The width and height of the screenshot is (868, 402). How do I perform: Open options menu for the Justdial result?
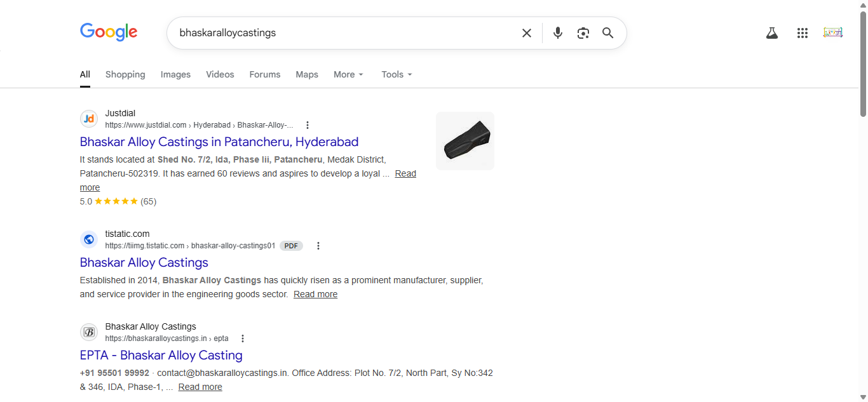[308, 125]
